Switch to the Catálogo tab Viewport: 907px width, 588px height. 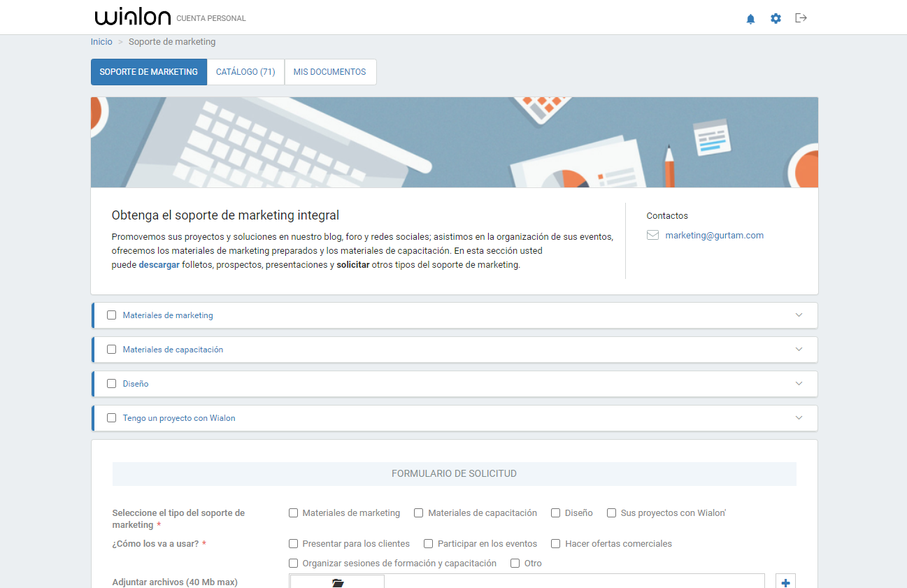[245, 71]
